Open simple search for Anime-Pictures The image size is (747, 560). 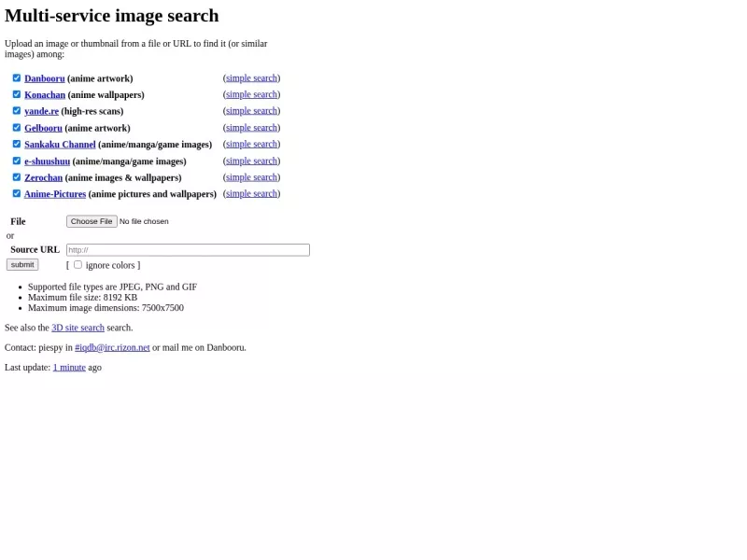point(251,194)
